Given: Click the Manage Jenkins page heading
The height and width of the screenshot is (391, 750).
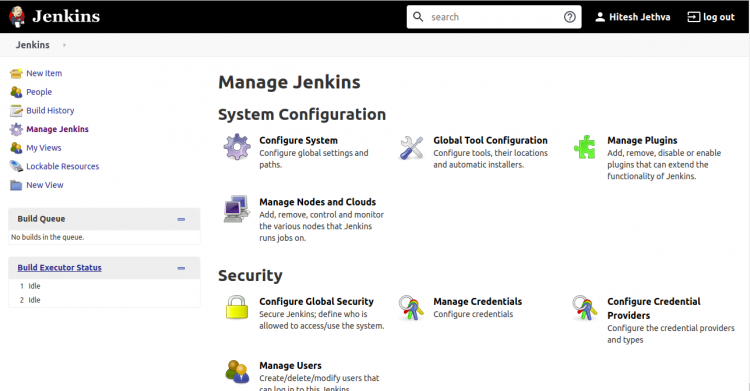Looking at the screenshot, I should 289,82.
